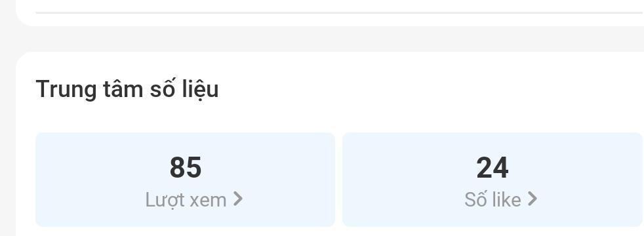View total views by clicking 85
The width and height of the screenshot is (644, 236).
[x=185, y=167]
